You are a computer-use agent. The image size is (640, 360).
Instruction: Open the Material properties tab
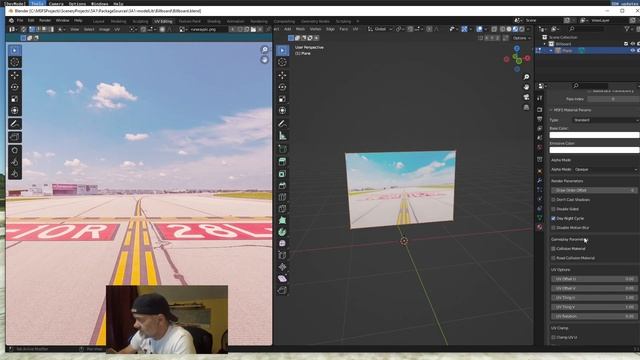[x=540, y=227]
